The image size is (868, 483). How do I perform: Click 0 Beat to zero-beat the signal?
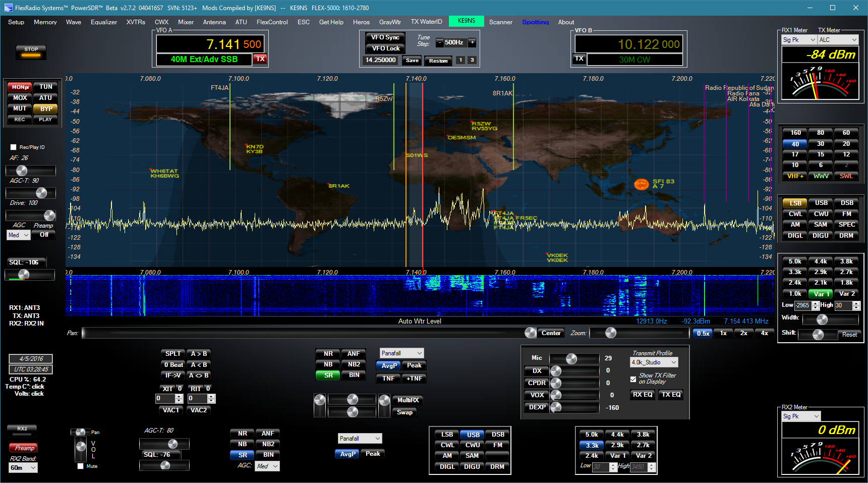[173, 364]
